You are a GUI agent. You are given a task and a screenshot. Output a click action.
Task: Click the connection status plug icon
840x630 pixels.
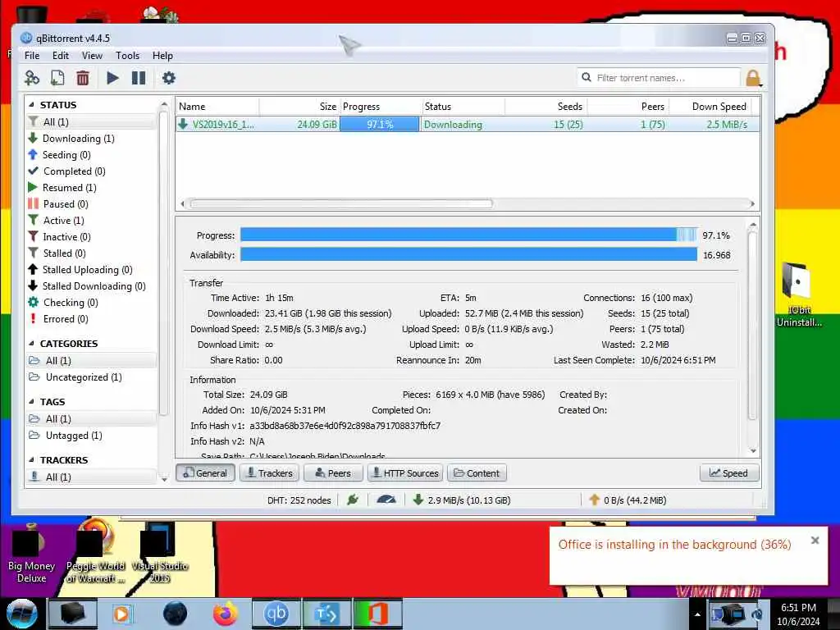(x=353, y=500)
